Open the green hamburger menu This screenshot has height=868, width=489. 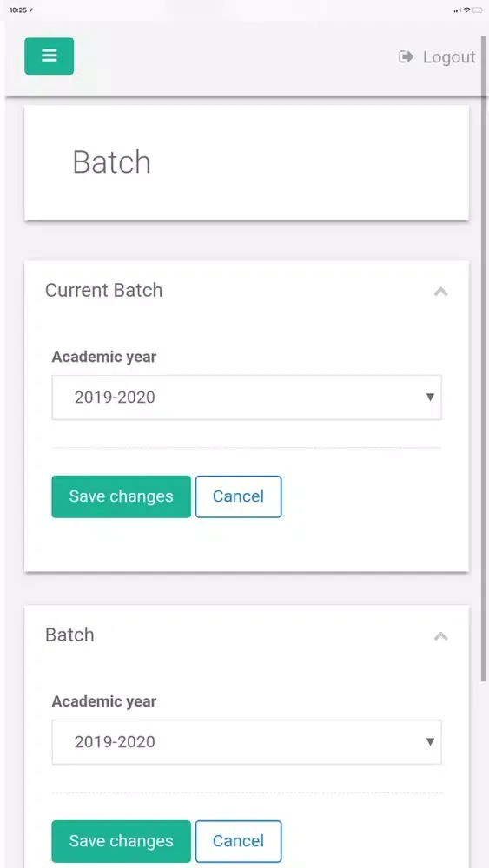50,56
